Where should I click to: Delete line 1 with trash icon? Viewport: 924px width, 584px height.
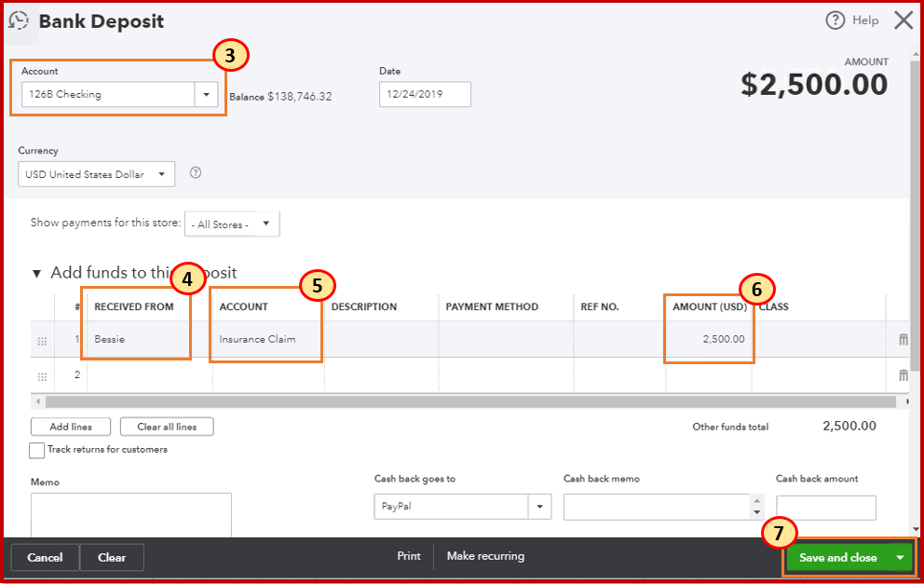[903, 340]
